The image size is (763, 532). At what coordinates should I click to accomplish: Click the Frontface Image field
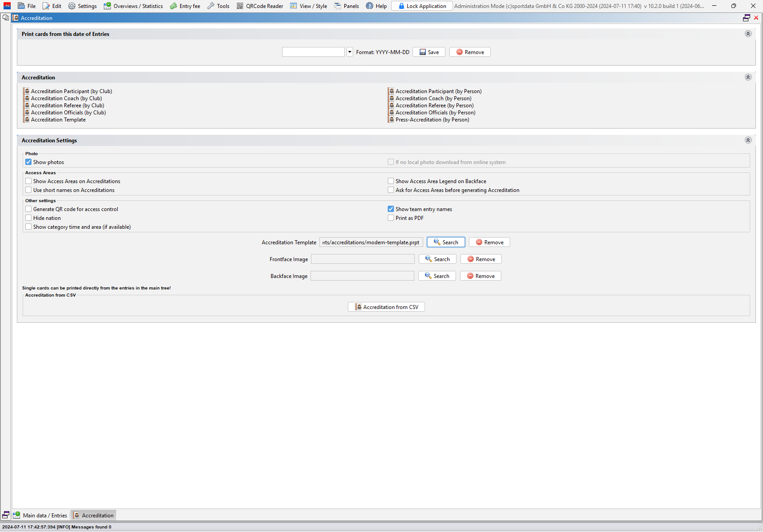point(362,259)
